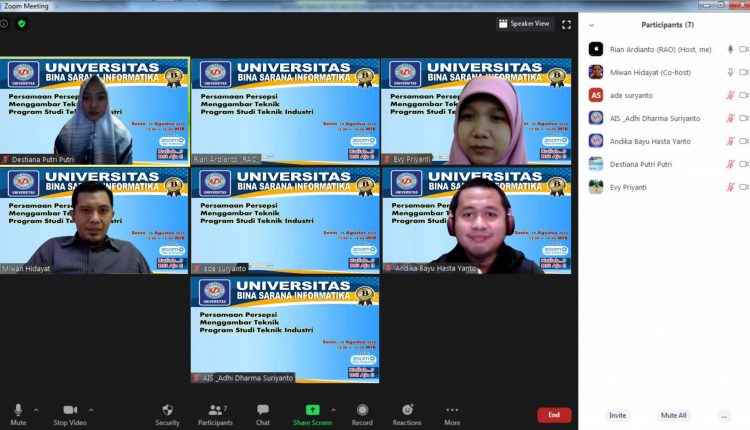Select Evy Priyanti's video thumbnail

click(x=476, y=111)
